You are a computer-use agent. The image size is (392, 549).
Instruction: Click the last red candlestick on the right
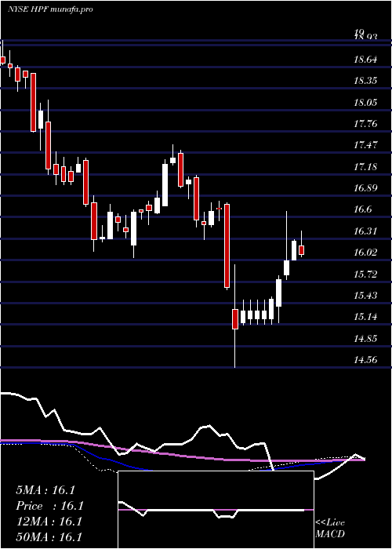pyautogui.click(x=301, y=249)
